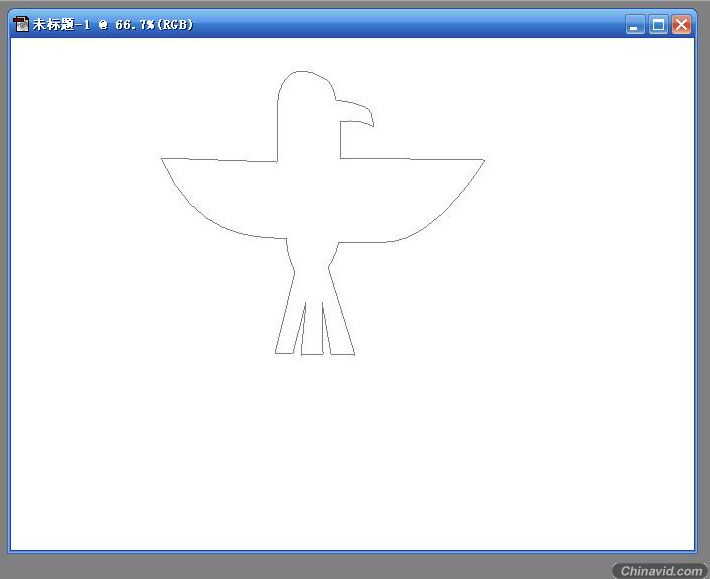
Task: Close the 未标题-1 document window
Action: [x=681, y=24]
